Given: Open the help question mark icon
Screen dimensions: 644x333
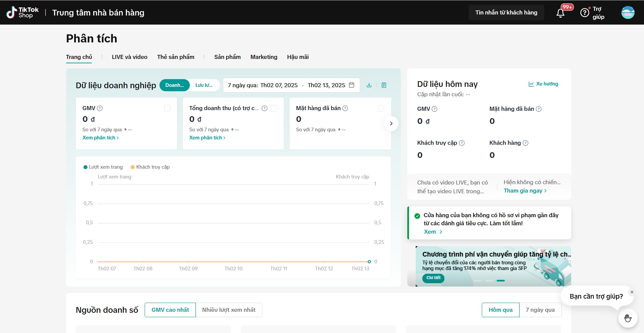Looking at the screenshot, I should (585, 13).
